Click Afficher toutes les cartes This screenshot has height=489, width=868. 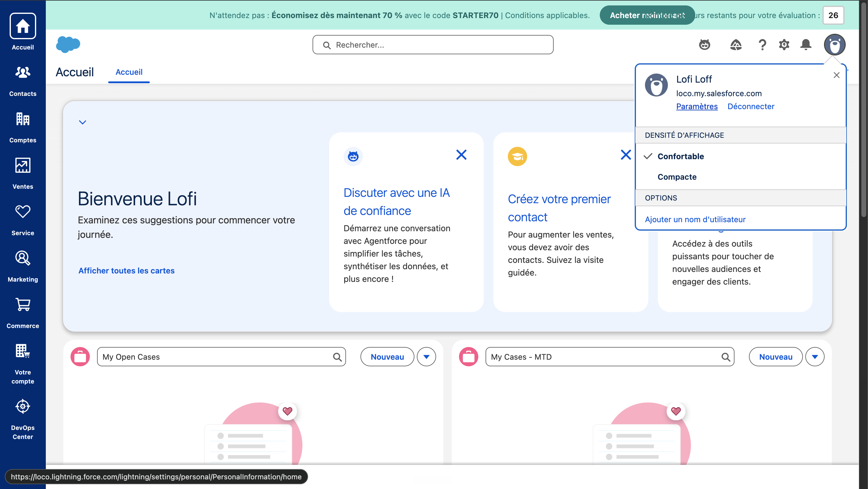(126, 271)
